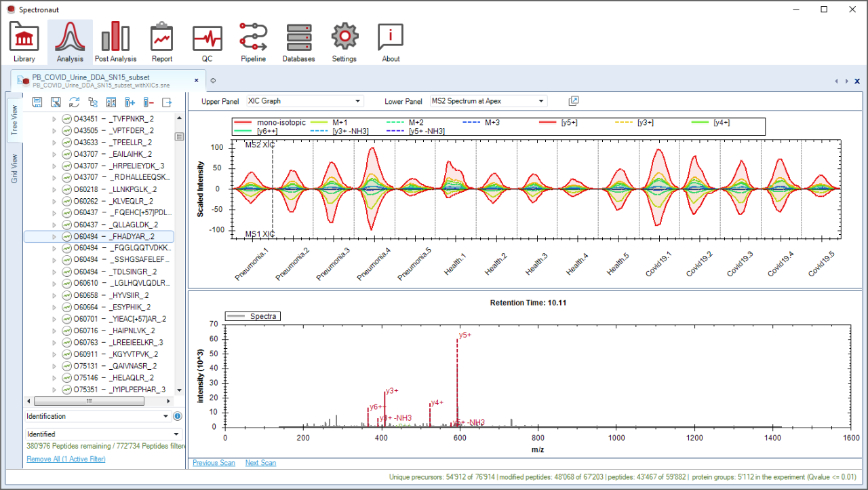
Task: Open the external window pop-out icon
Action: (573, 100)
